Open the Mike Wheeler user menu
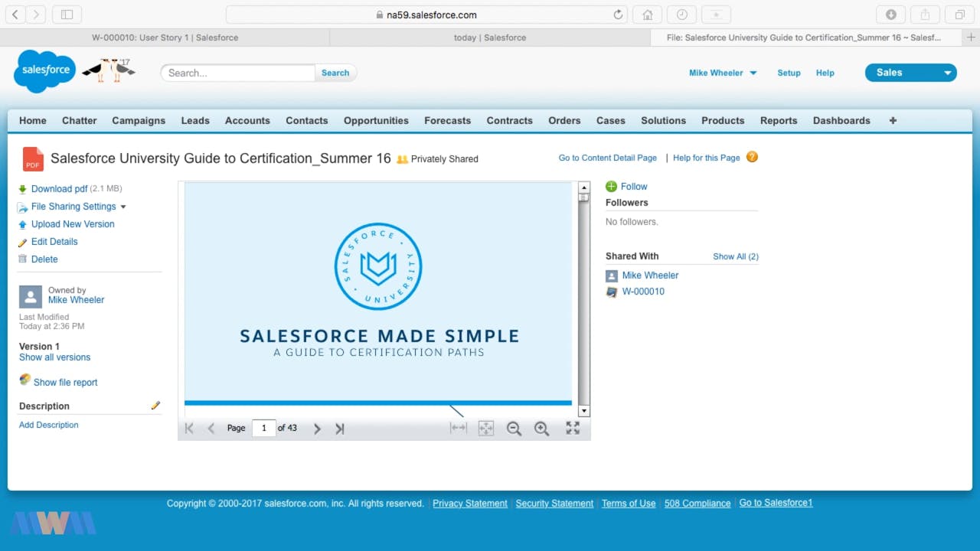The height and width of the screenshot is (551, 980). pos(723,73)
